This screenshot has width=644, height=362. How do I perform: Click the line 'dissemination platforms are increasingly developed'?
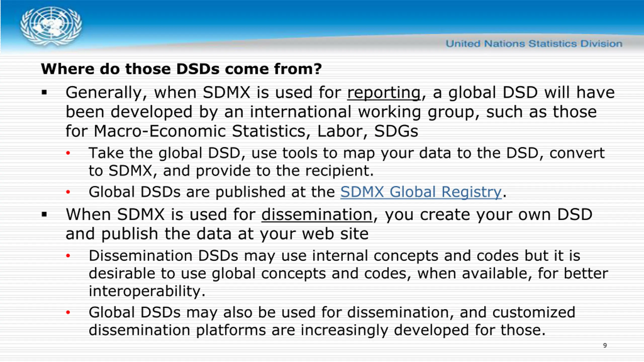pyautogui.click(x=317, y=330)
